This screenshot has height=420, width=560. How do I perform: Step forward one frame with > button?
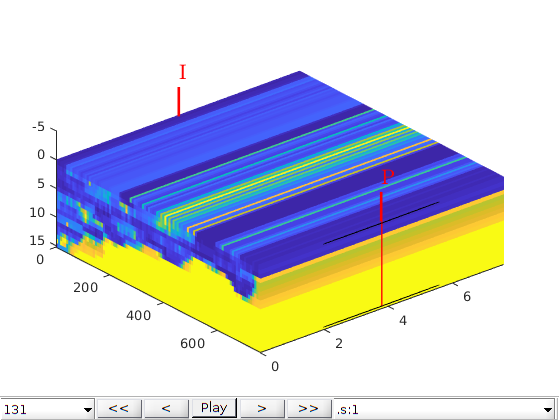click(262, 408)
